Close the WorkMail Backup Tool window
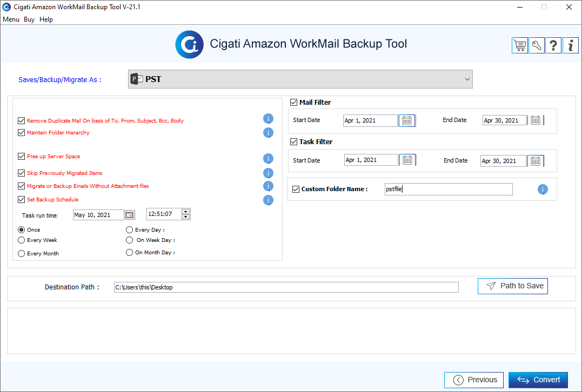Viewport: 582px width, 392px height. coord(568,7)
